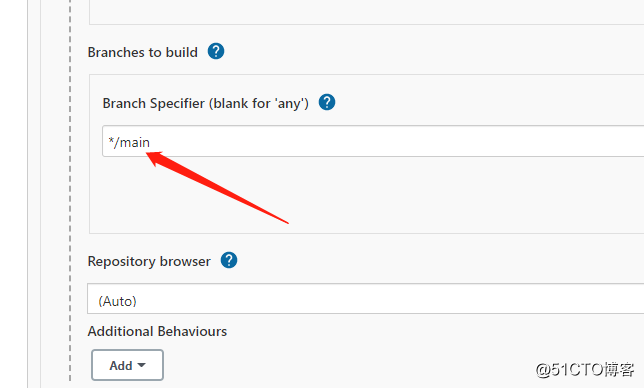Show help for Repository browser
Image resolution: width=644 pixels, height=388 pixels.
[229, 260]
